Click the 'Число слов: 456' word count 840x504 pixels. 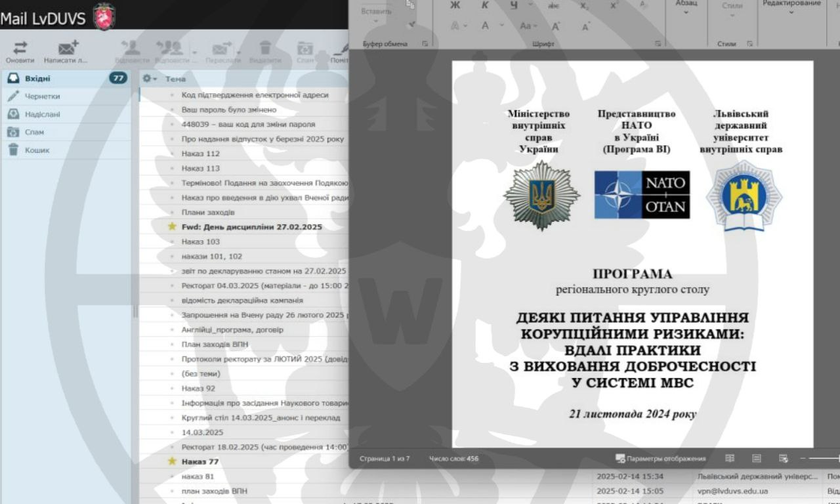point(453,459)
